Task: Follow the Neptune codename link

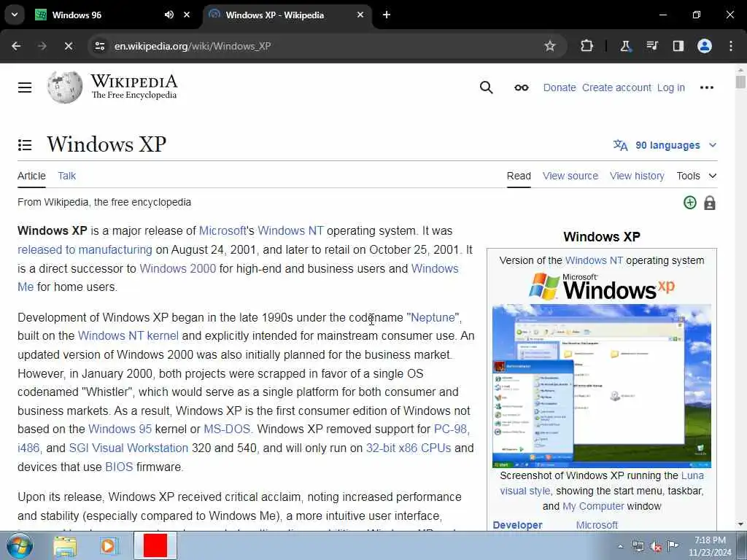Action: [433, 318]
